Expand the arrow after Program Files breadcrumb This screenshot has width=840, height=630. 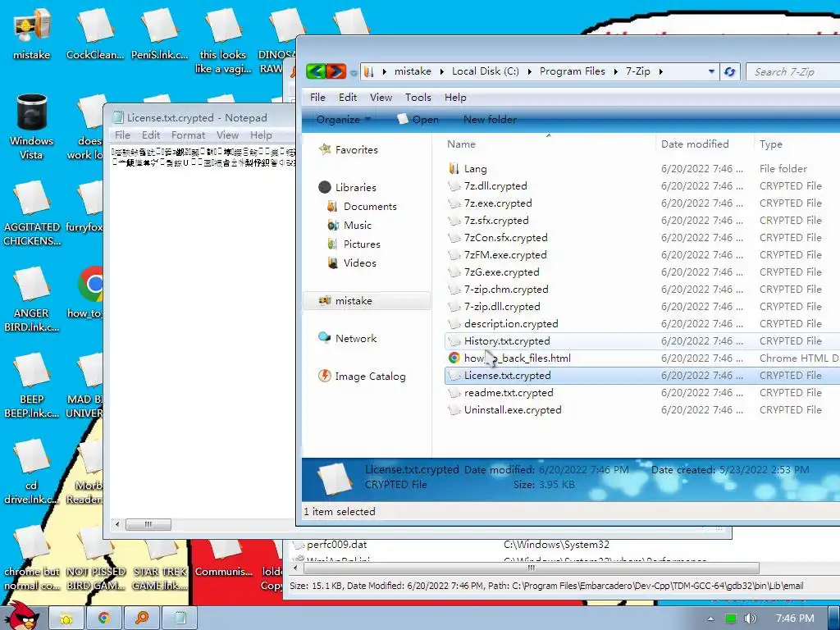(x=615, y=72)
